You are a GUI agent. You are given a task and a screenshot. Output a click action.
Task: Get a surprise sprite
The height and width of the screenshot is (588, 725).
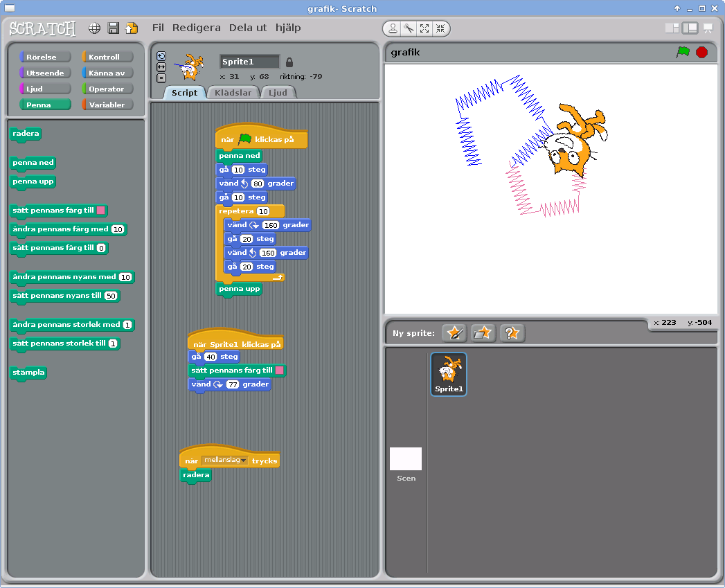512,333
